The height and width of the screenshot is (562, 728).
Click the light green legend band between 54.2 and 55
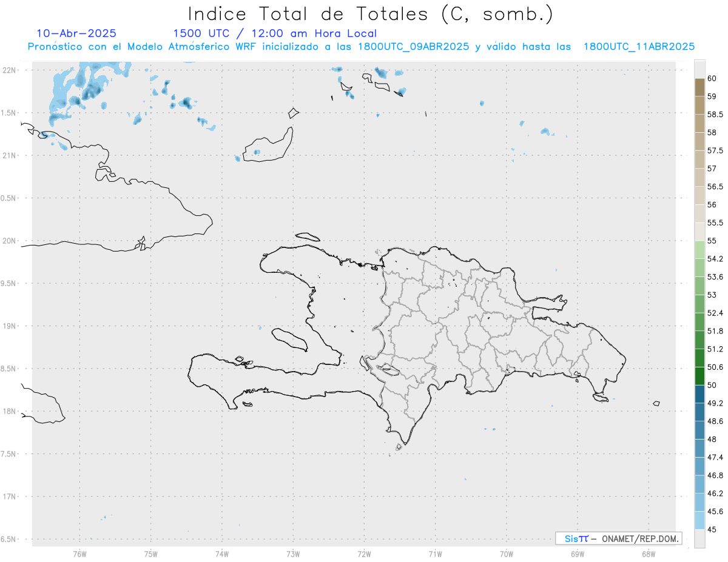[699, 250]
